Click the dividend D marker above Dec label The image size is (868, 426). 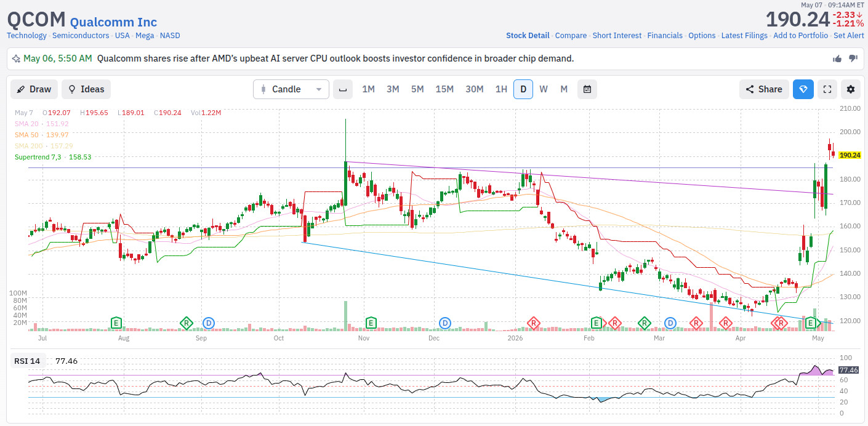pyautogui.click(x=444, y=323)
